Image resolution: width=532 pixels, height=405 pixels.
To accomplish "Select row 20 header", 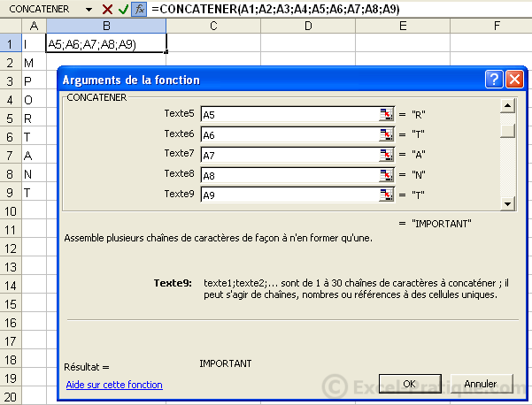I will pos(11,397).
